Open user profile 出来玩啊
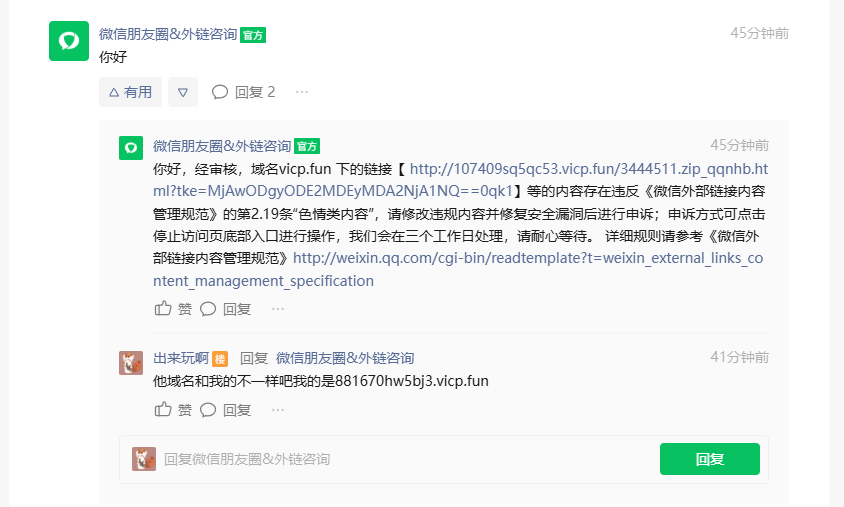This screenshot has height=507, width=844. pyautogui.click(x=181, y=358)
